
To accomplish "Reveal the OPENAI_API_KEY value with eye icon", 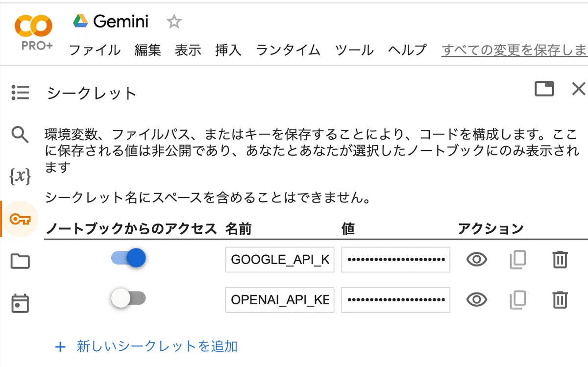I will click(476, 299).
